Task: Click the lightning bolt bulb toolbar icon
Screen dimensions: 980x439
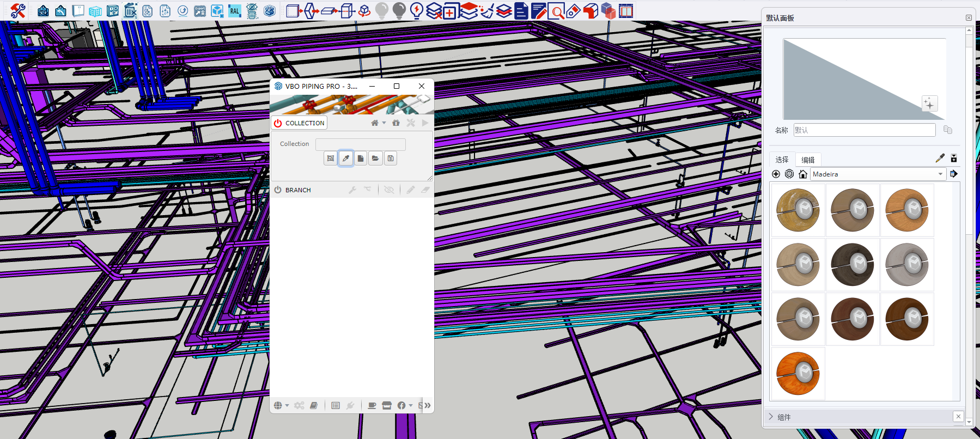Action: (417, 11)
